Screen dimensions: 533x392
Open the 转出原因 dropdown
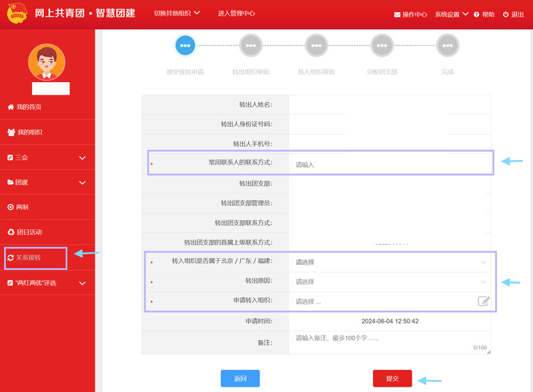coord(390,282)
